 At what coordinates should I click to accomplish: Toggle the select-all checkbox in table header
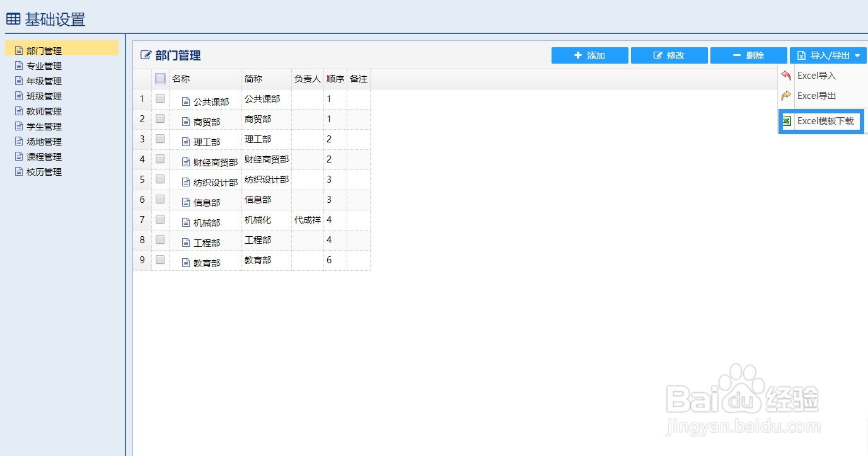(160, 79)
